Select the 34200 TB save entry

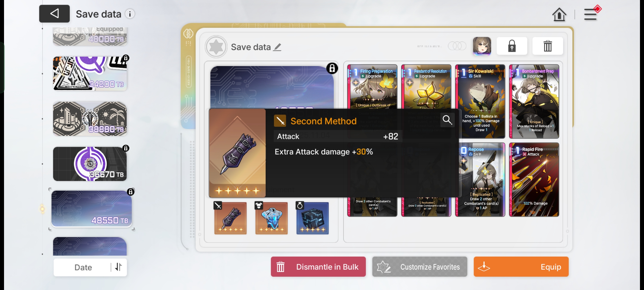click(x=90, y=74)
